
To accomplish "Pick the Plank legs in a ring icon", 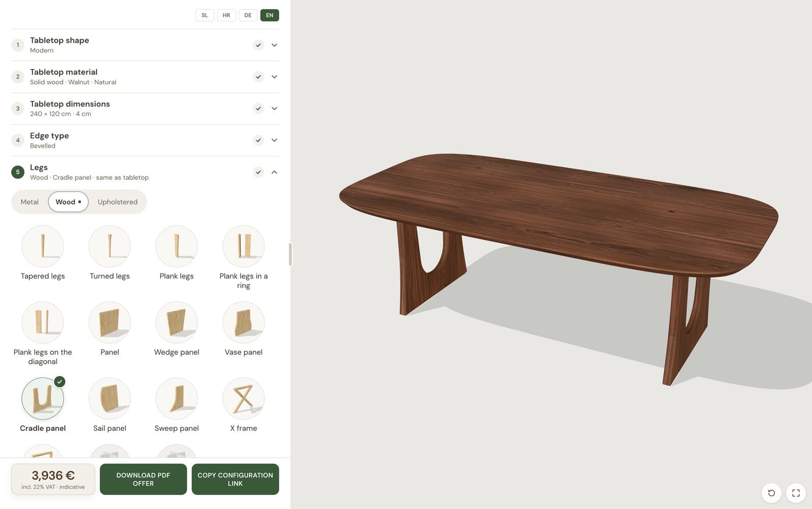I will click(x=244, y=246).
